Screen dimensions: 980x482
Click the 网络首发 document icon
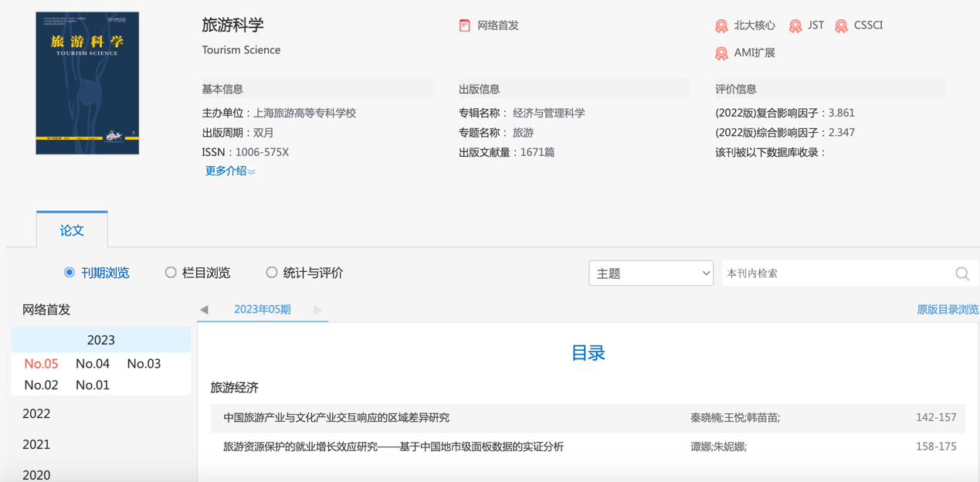(x=465, y=25)
